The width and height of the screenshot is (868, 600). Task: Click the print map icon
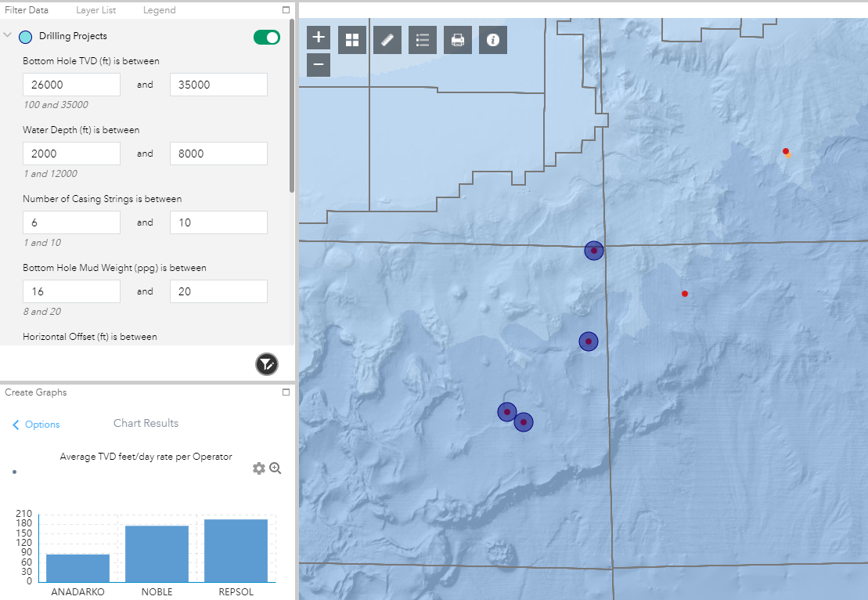click(x=458, y=40)
